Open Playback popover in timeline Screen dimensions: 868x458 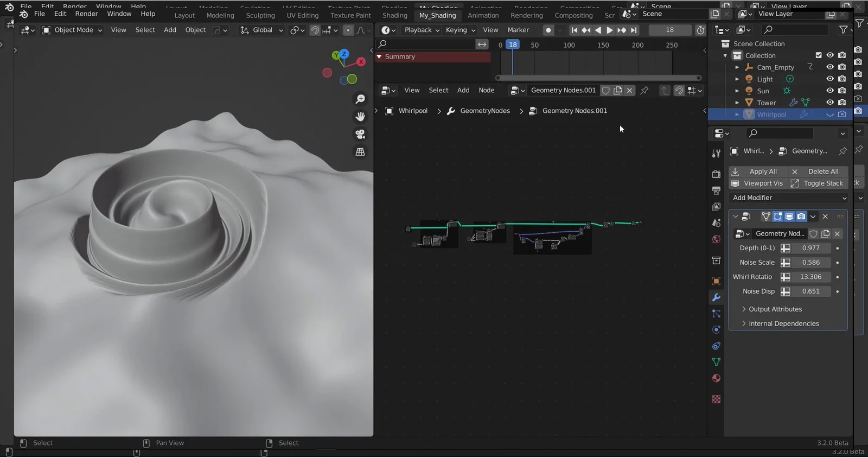[x=422, y=30]
